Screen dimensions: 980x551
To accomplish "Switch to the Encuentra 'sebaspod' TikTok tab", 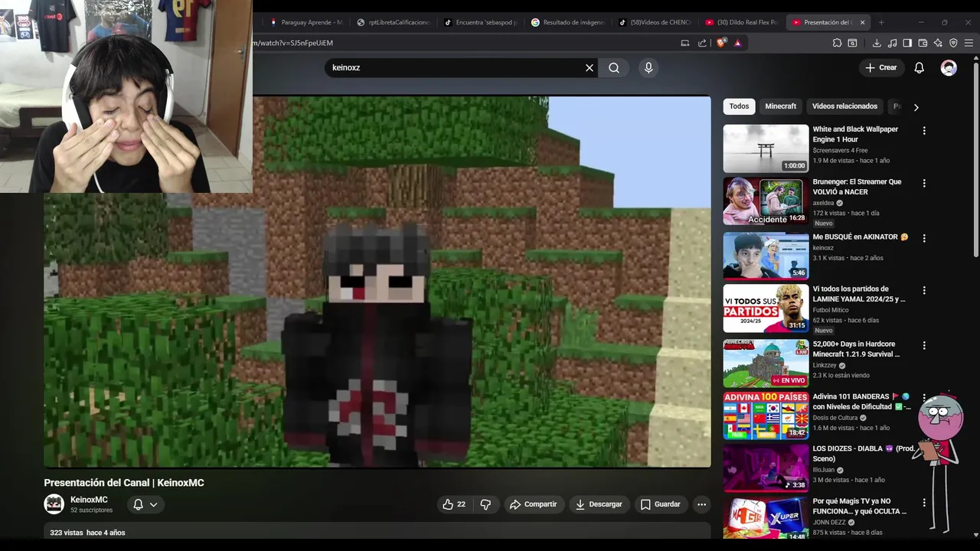I will (x=480, y=22).
